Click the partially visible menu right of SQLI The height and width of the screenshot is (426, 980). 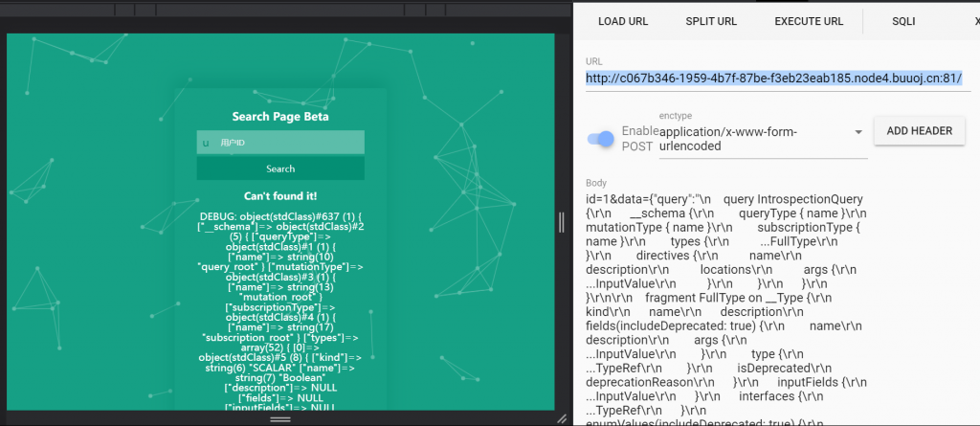click(974, 21)
